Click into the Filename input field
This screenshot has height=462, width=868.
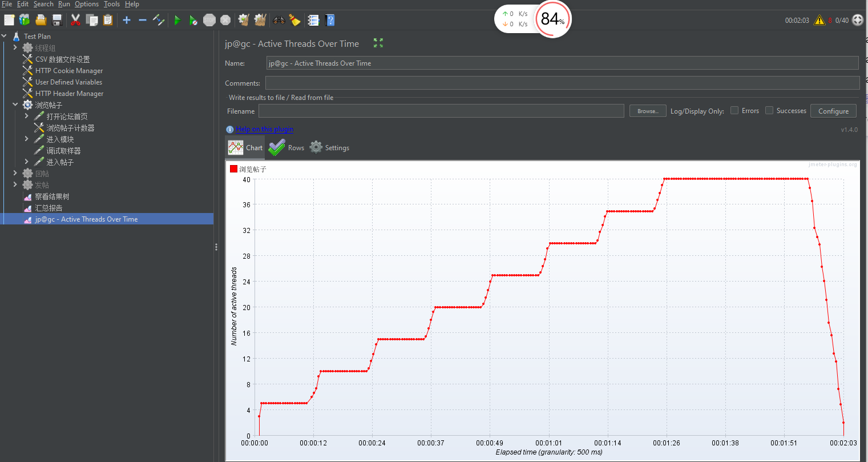coord(441,111)
